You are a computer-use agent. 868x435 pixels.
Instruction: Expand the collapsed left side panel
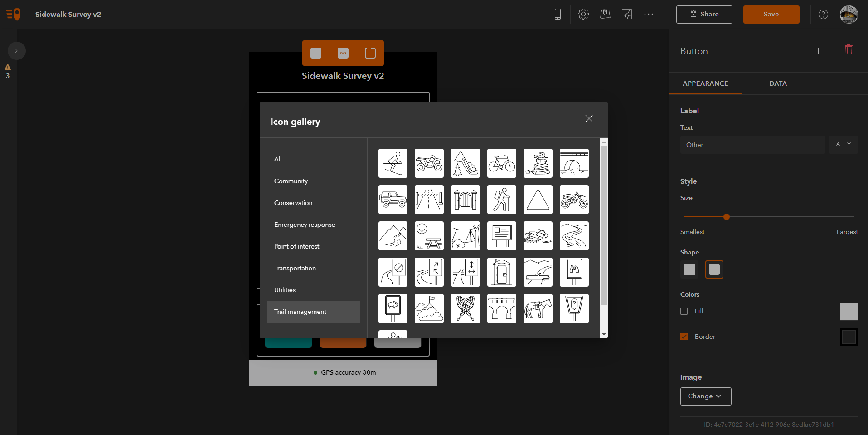click(17, 50)
